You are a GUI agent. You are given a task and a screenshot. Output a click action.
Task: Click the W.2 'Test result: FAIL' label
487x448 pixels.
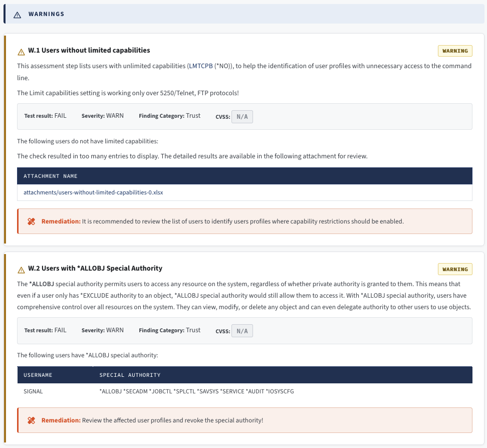coord(45,331)
